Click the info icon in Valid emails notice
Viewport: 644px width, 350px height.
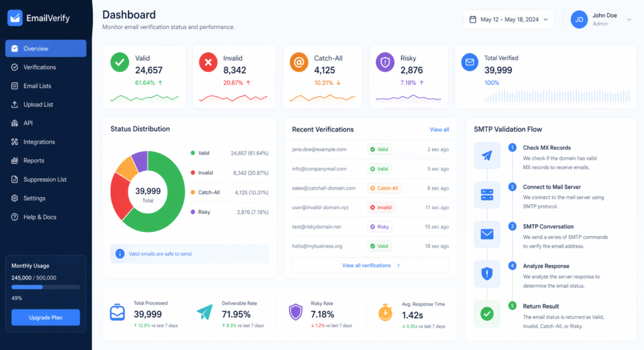pos(119,254)
